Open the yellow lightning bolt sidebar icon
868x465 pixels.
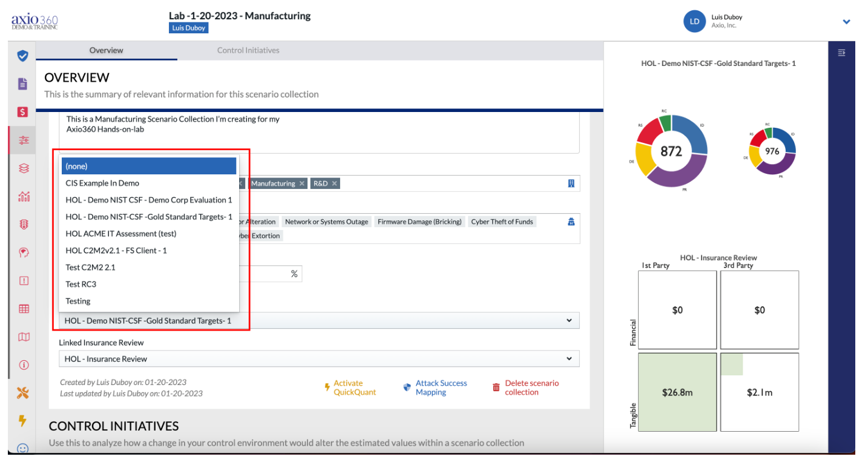tap(22, 420)
